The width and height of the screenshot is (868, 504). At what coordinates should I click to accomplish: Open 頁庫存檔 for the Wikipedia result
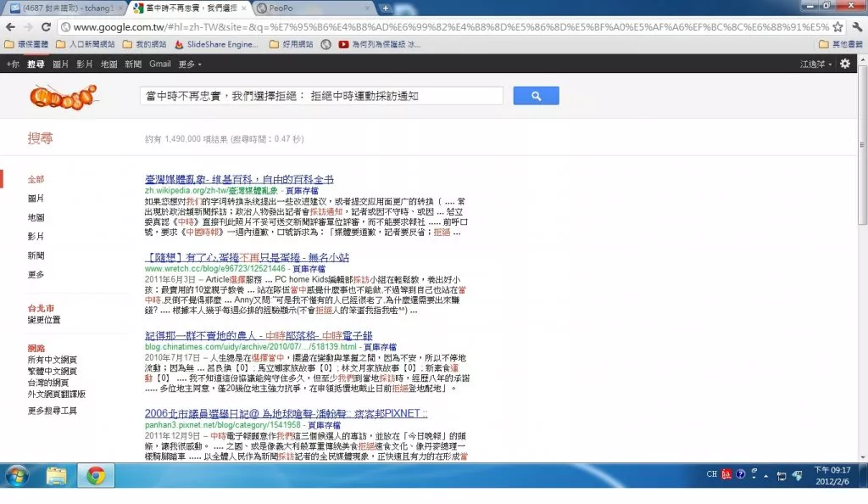(x=303, y=191)
